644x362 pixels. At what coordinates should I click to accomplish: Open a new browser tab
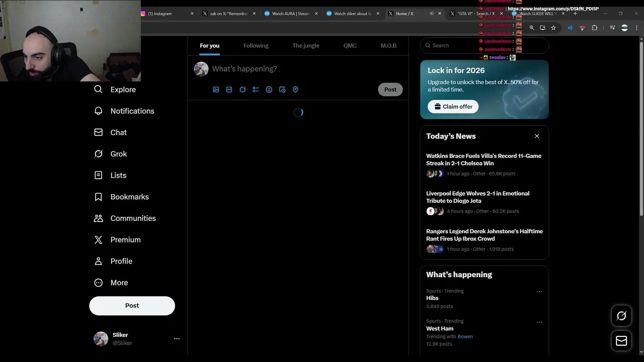pos(575,14)
